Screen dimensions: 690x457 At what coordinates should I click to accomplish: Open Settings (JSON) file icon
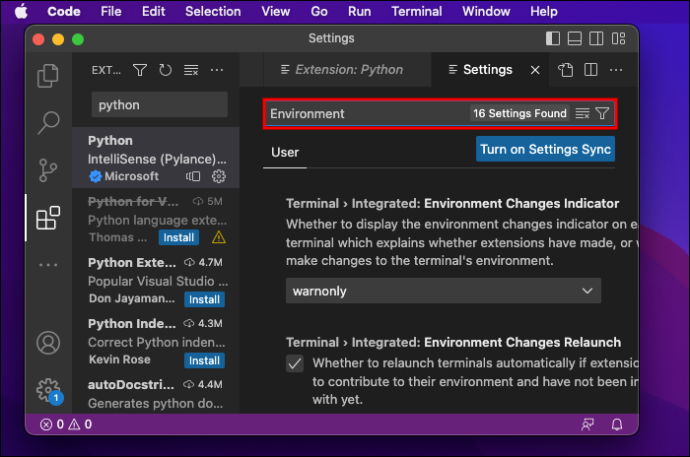pyautogui.click(x=565, y=70)
